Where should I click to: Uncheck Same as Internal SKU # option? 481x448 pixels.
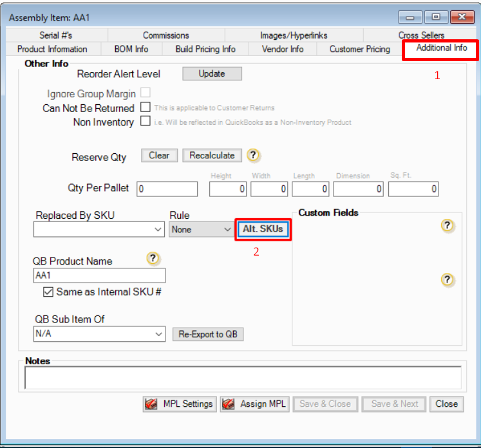click(48, 292)
